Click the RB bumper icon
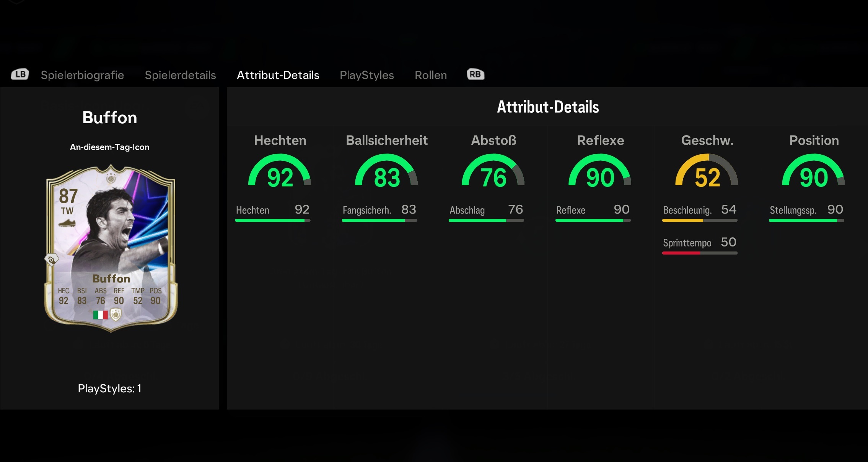 pos(476,74)
